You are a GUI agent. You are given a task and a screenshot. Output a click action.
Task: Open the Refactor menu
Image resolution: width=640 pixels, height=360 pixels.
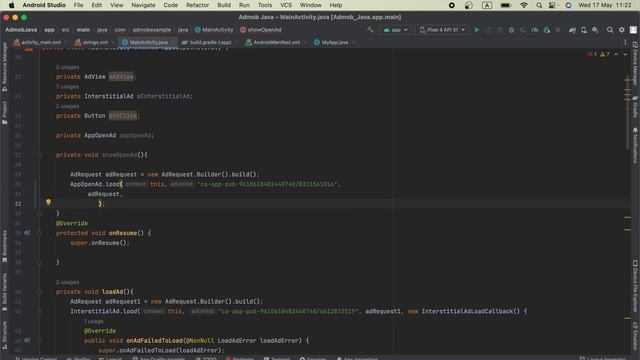pos(197,5)
